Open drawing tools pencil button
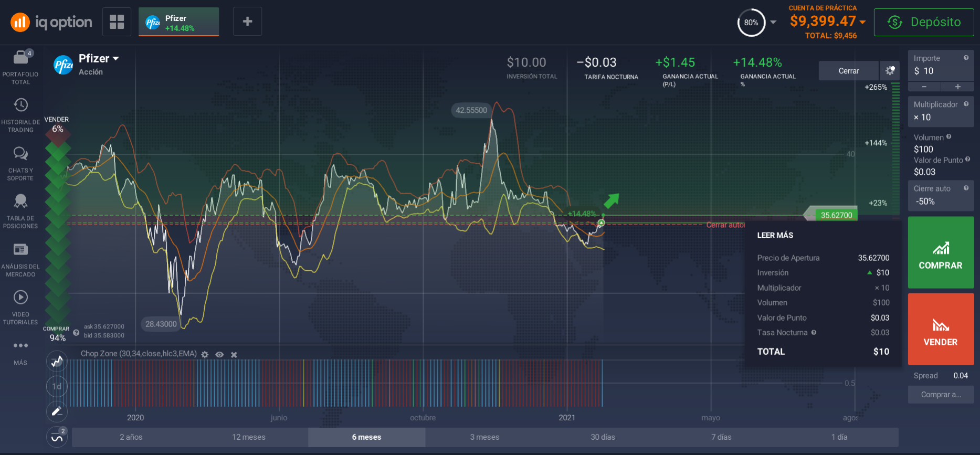Viewport: 980px width, 455px height. click(57, 411)
